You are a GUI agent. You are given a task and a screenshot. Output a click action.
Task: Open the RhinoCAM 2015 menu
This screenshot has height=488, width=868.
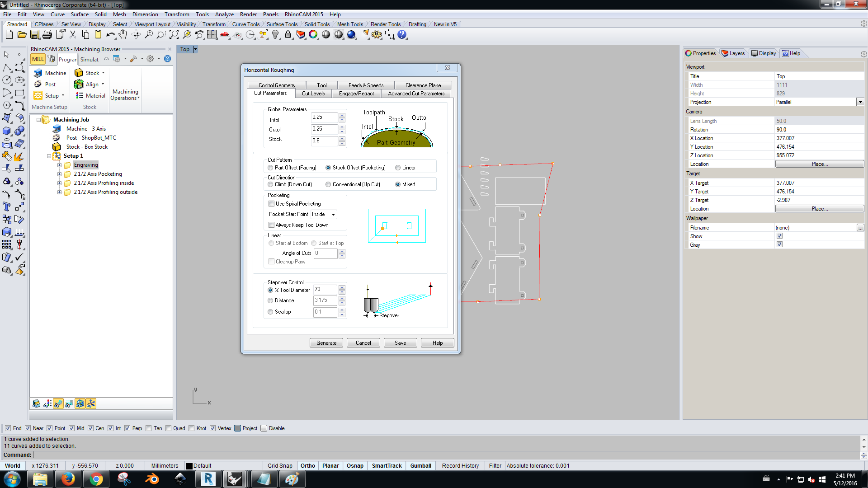click(x=304, y=14)
